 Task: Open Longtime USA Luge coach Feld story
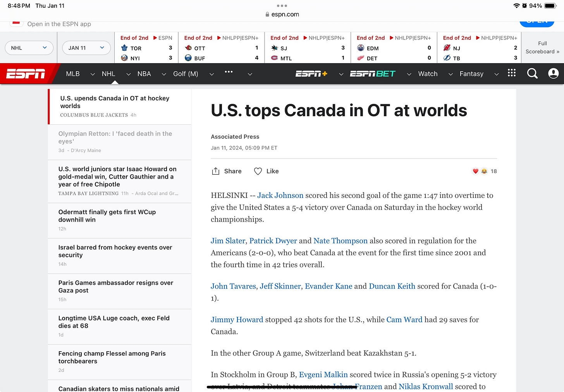tap(119, 326)
